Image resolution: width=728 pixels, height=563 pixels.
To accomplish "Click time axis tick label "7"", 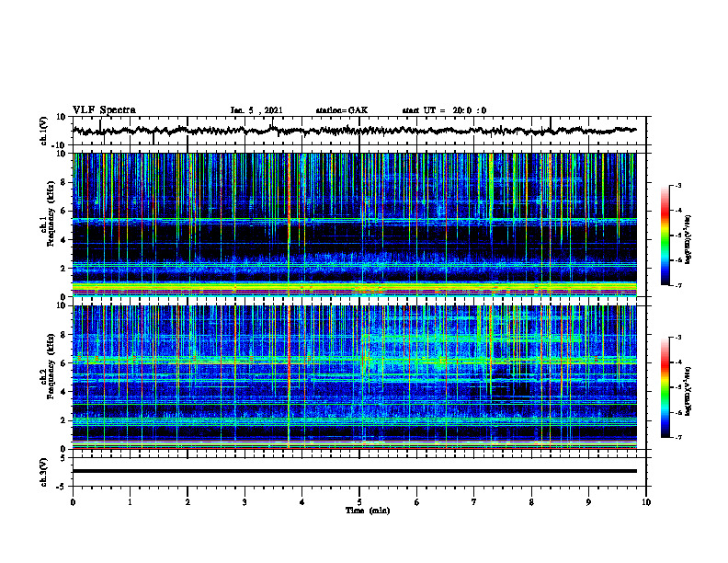I will 474,502.
